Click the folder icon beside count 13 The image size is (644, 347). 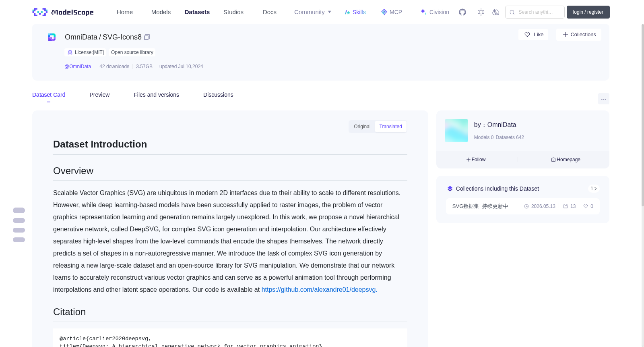pyautogui.click(x=566, y=206)
